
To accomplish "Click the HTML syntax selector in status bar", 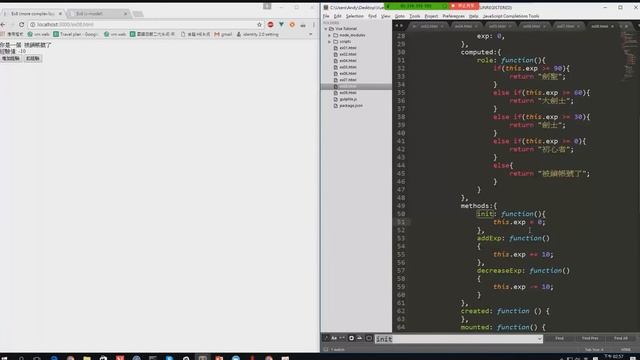I will 625,350.
